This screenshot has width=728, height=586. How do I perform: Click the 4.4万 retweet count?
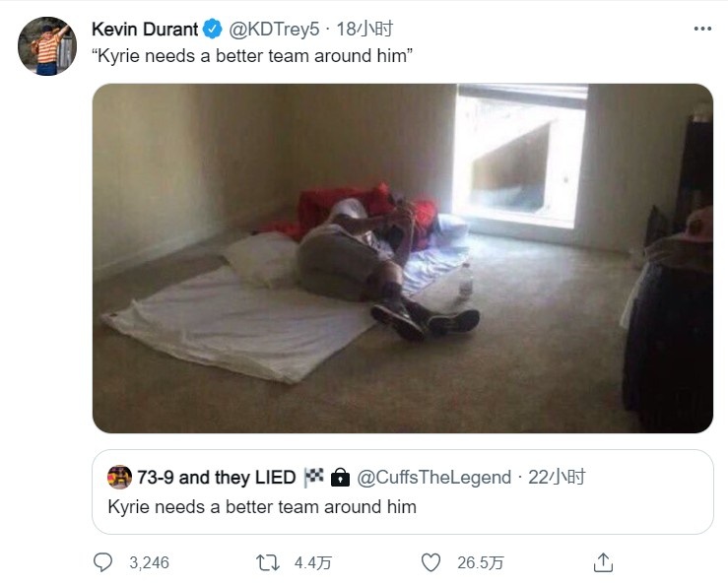[x=313, y=562]
